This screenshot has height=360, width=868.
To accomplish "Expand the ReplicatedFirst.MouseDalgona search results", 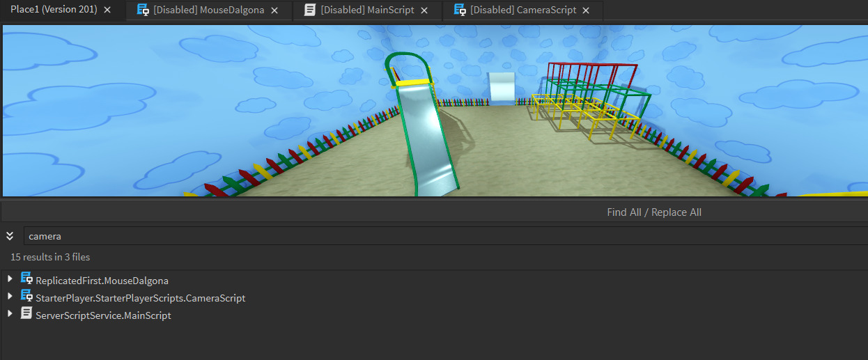I will click(10, 280).
